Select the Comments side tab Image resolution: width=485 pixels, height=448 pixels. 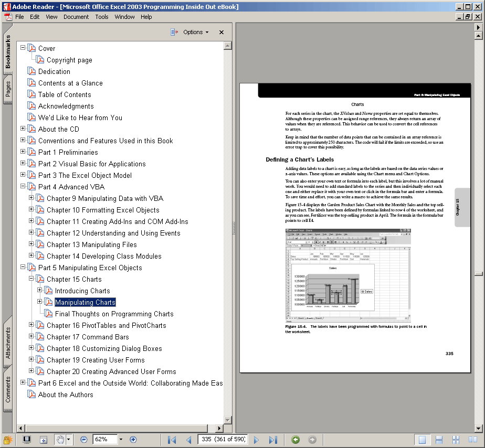8,389
